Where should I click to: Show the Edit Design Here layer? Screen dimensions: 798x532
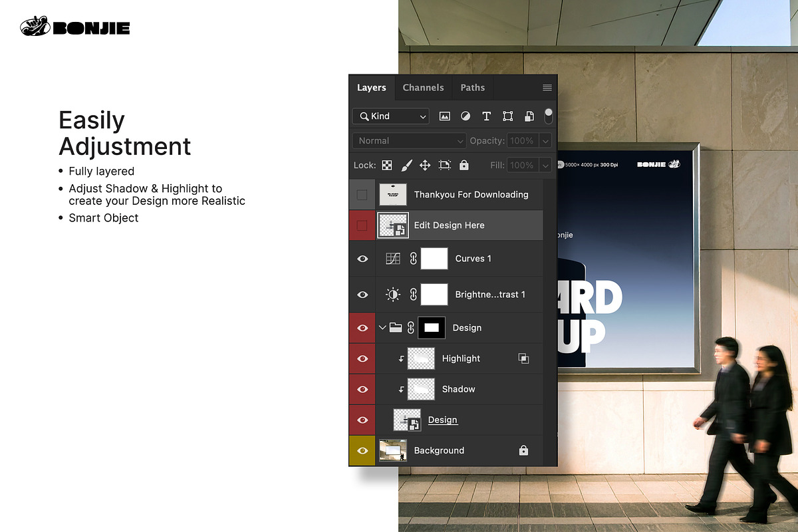(362, 225)
